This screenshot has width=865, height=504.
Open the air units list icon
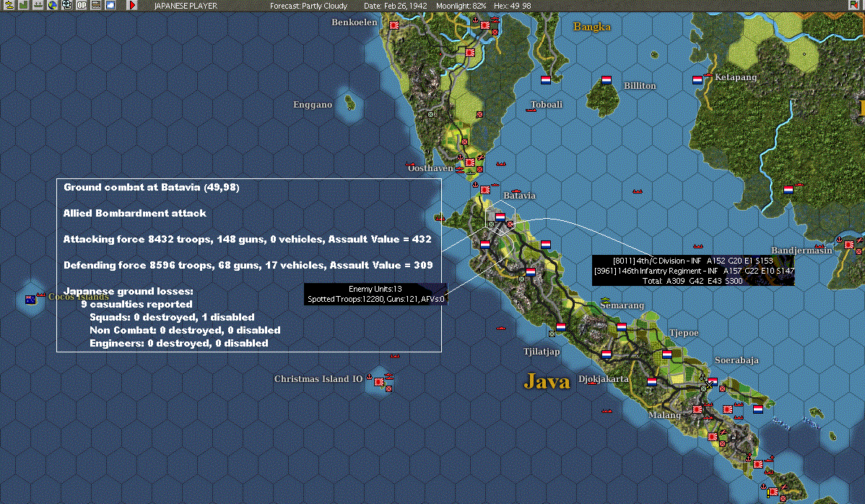click(9, 5)
